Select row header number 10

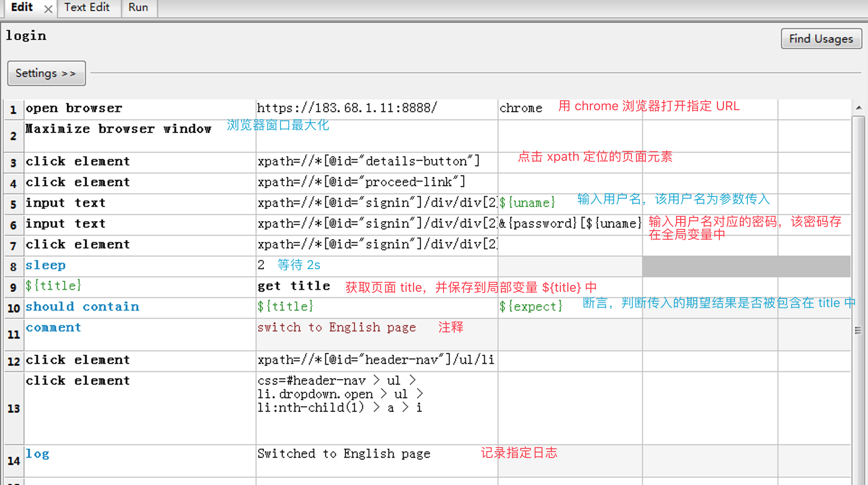[x=14, y=308]
